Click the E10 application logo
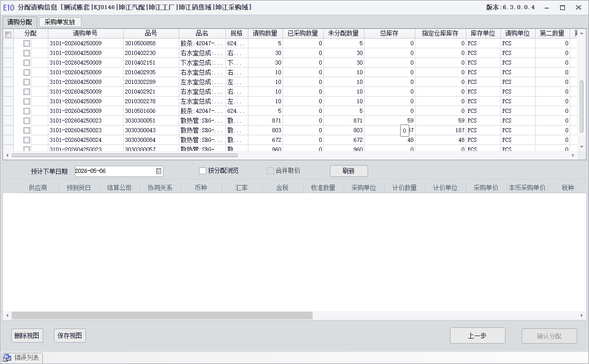Viewport: 589px width, 364px height. click(8, 8)
